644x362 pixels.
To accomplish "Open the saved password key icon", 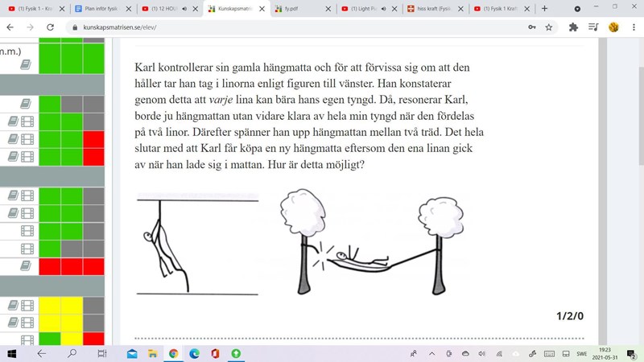I will 531,27.
